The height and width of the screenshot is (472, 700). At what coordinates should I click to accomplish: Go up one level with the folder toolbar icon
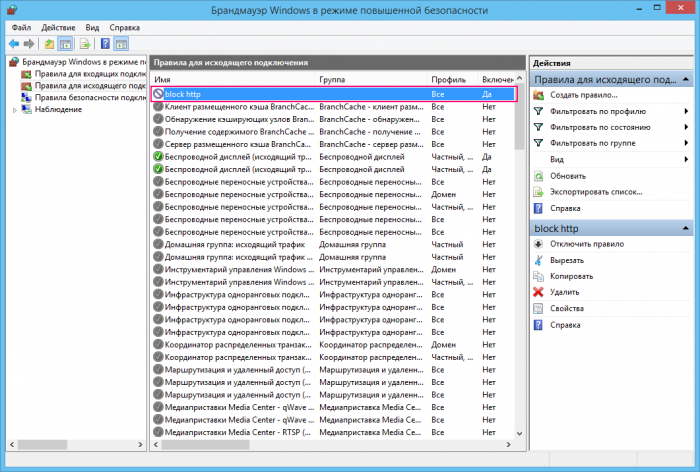(x=49, y=45)
